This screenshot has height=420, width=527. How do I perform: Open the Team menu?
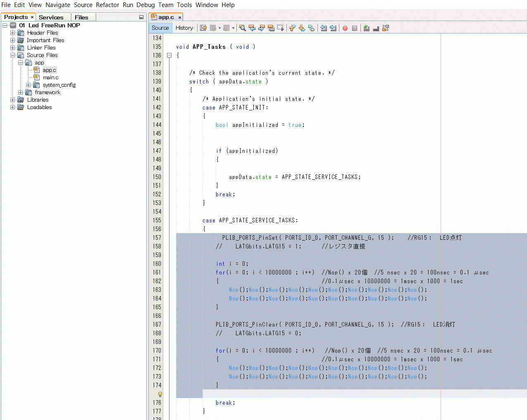pyautogui.click(x=166, y=5)
